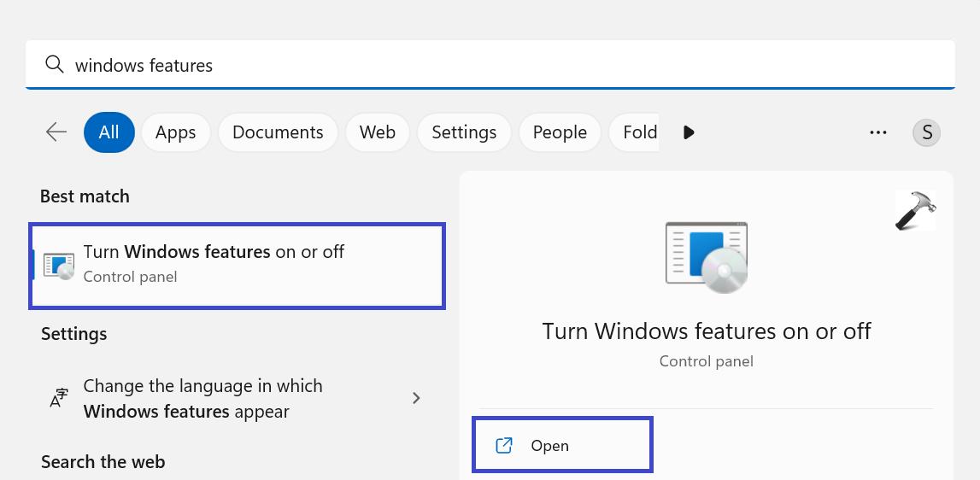Screen dimensions: 980x480
Task: Go back with the left arrow
Action: [x=56, y=132]
